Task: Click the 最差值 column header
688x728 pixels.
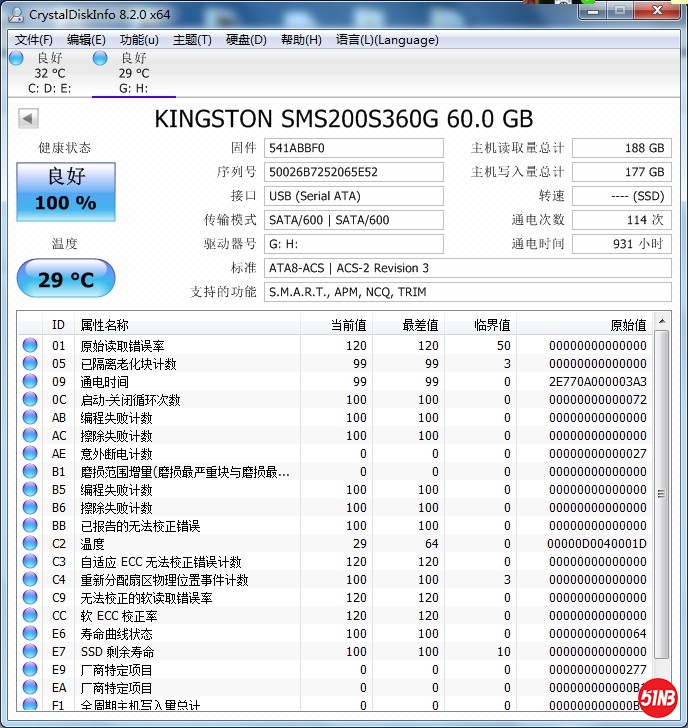Action: (409, 325)
